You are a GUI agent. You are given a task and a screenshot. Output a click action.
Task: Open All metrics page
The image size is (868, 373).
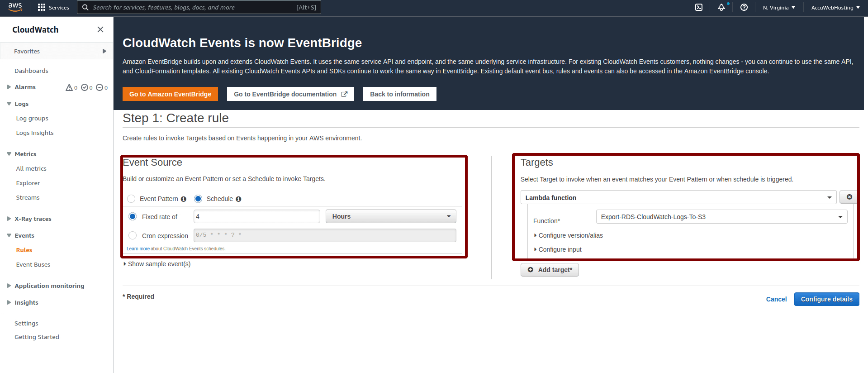(31, 168)
